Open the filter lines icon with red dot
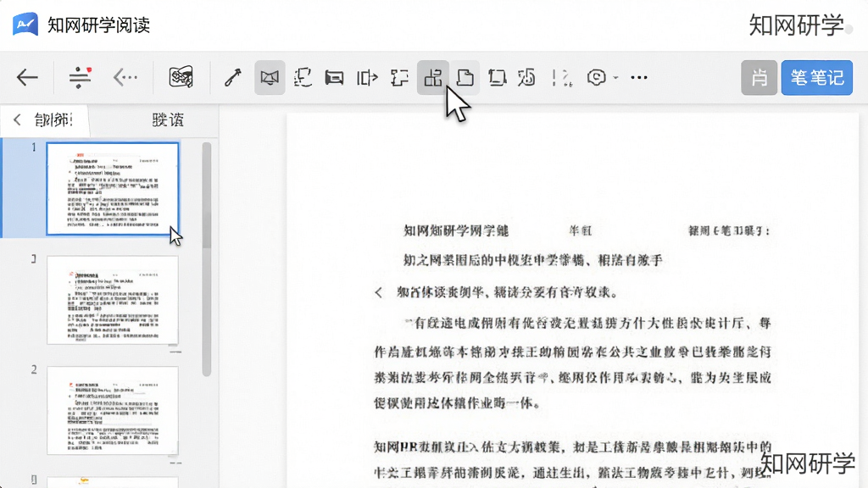The width and height of the screenshot is (868, 488). 81,77
